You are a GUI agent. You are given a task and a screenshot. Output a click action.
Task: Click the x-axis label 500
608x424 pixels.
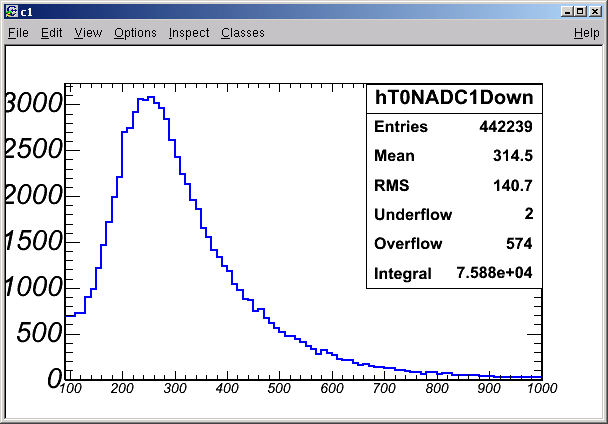279,388
